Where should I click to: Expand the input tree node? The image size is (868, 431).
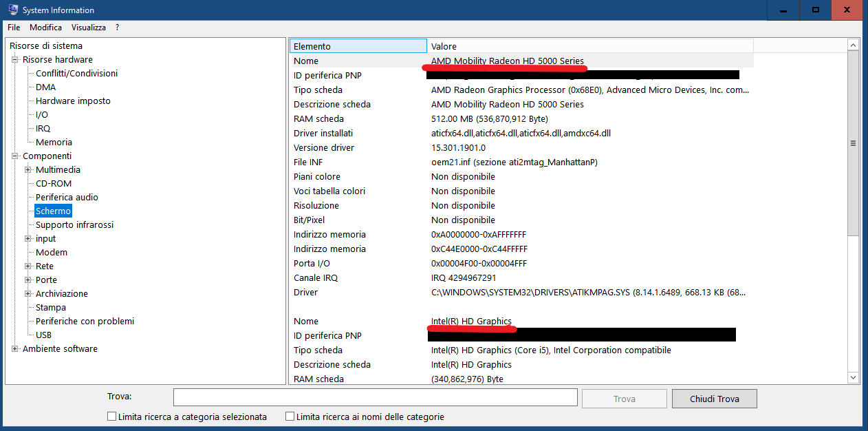tap(28, 239)
